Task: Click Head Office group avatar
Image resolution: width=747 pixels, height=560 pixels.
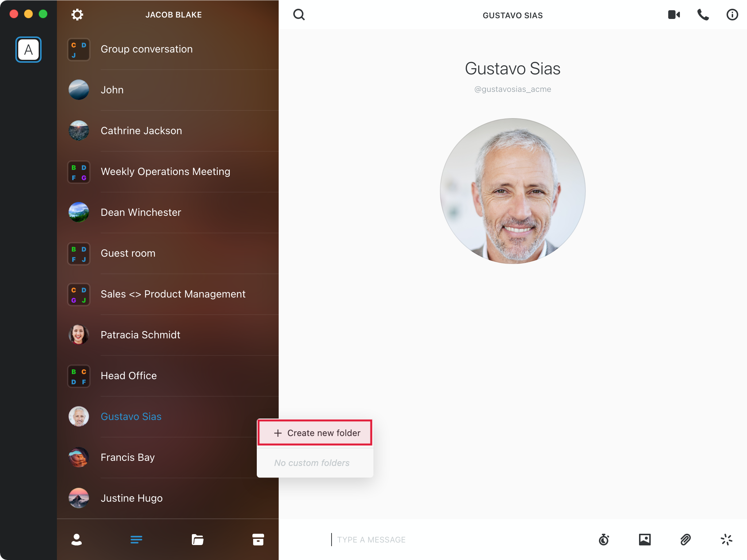Action: tap(79, 376)
